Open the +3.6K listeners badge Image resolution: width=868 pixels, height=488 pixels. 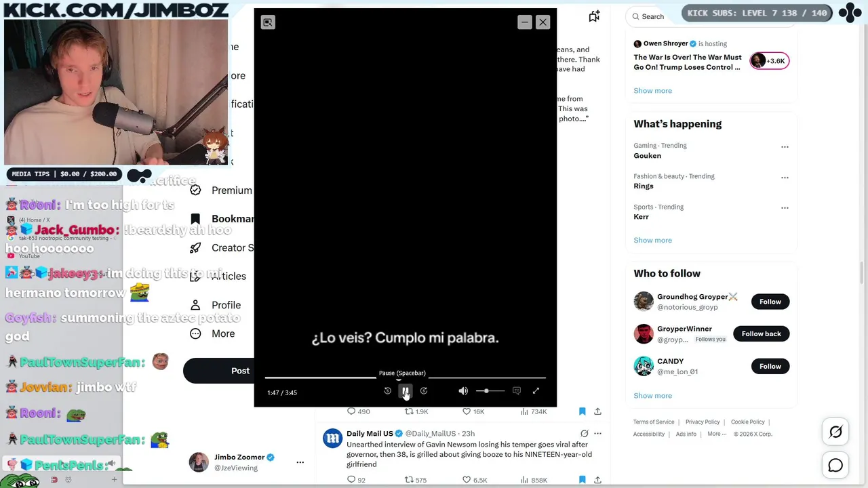pos(770,61)
